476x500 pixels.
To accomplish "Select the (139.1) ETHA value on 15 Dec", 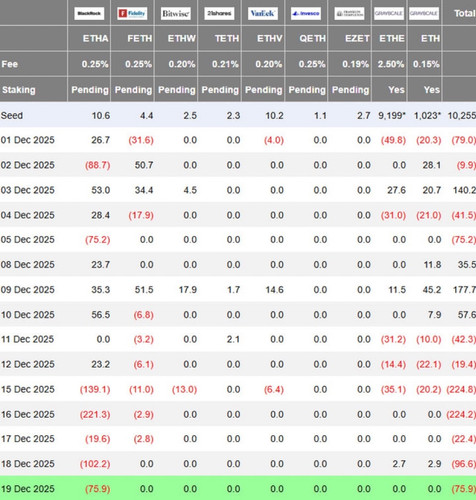I will point(95,389).
